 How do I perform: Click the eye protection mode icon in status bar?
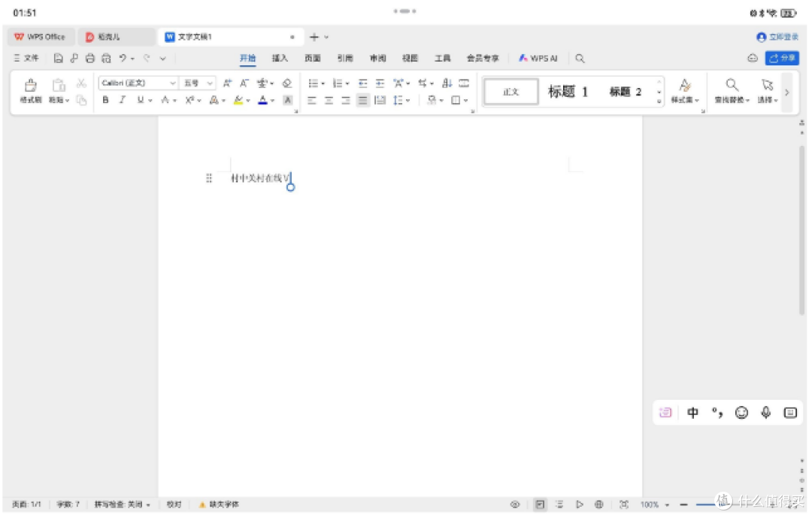[x=515, y=504]
